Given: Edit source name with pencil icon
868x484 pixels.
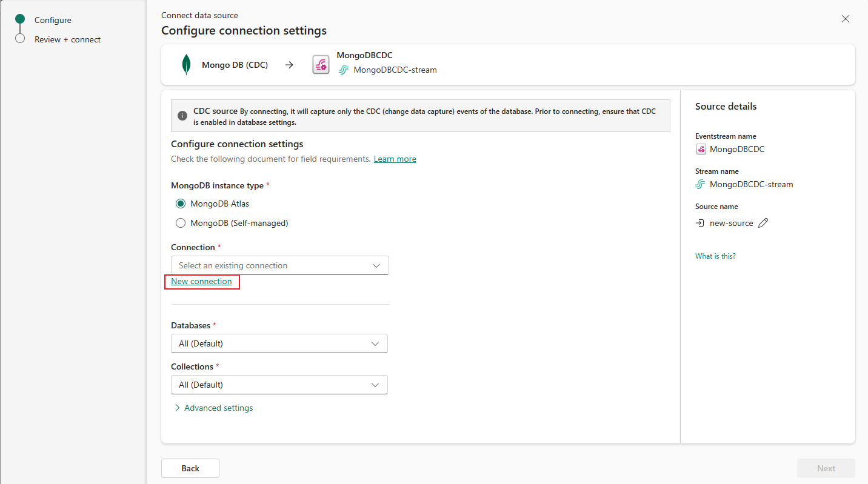Looking at the screenshot, I should (x=763, y=223).
